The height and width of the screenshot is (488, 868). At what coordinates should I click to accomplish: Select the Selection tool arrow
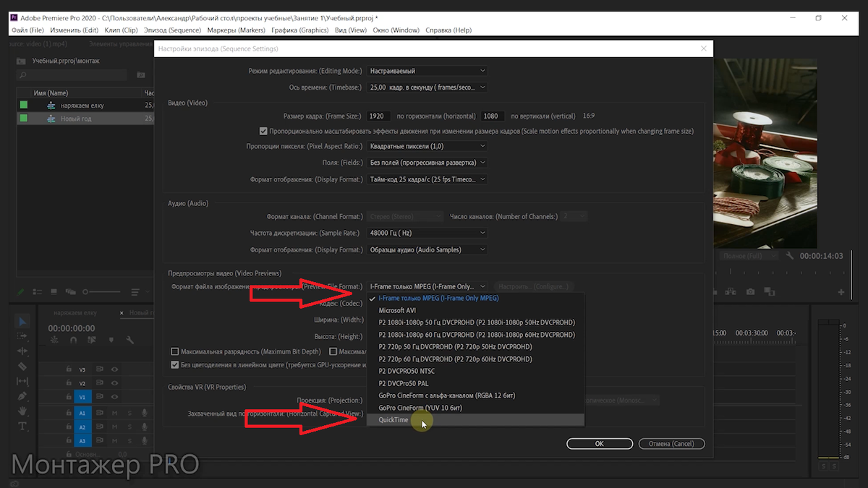[x=22, y=322]
